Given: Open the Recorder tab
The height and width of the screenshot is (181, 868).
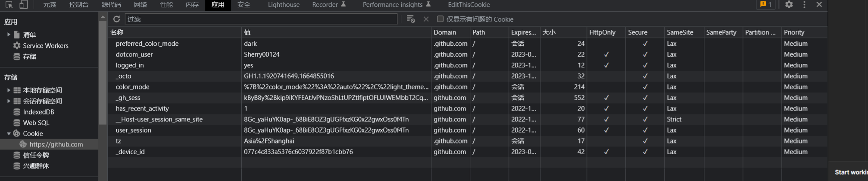Looking at the screenshot, I should click(x=329, y=5).
